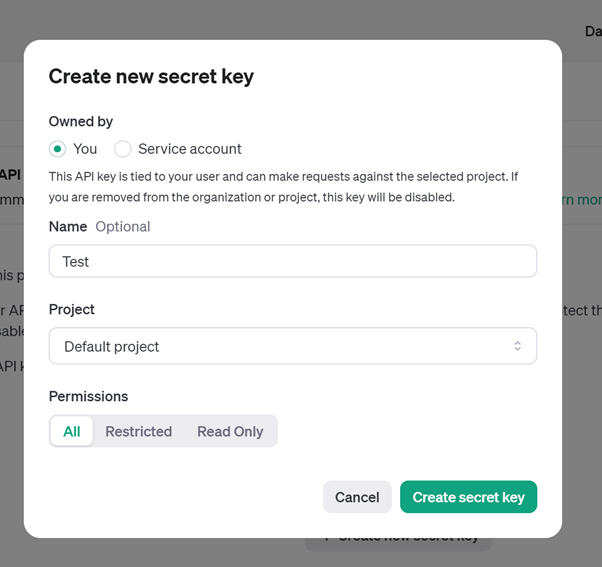Click the "Optional" hint text
This screenshot has height=567, width=602.
[x=123, y=227]
